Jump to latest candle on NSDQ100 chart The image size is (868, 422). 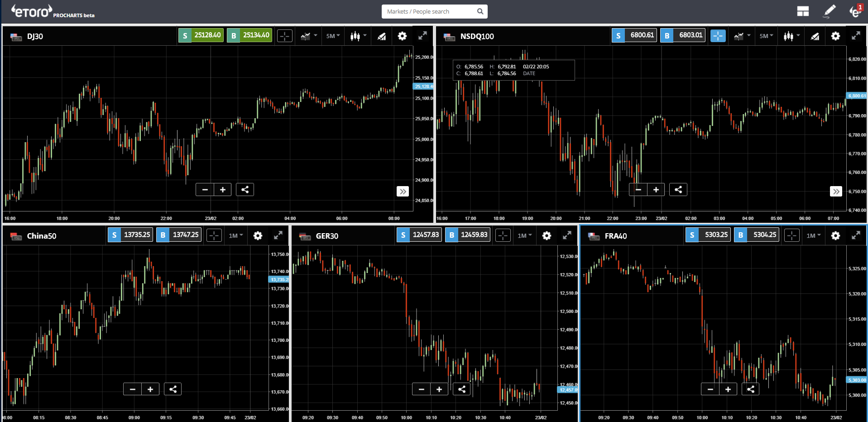click(836, 192)
